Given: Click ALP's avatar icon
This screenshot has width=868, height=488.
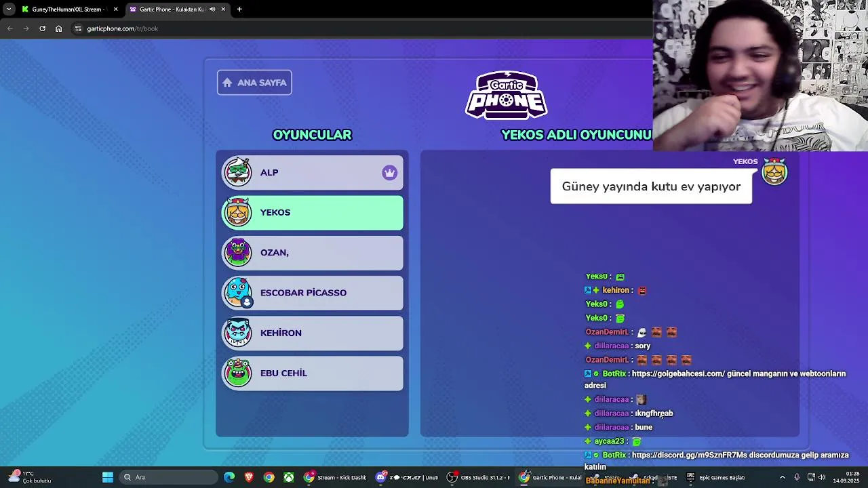Looking at the screenshot, I should pyautogui.click(x=238, y=172).
